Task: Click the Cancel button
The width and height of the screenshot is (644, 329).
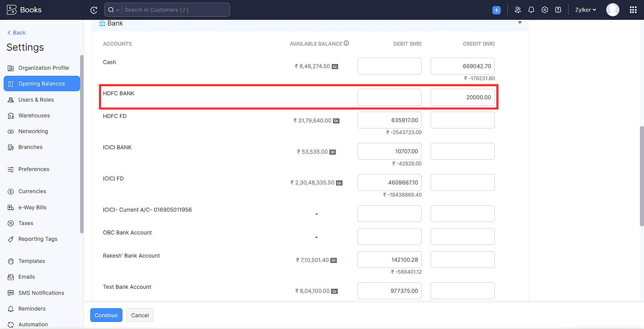Action: click(x=140, y=315)
